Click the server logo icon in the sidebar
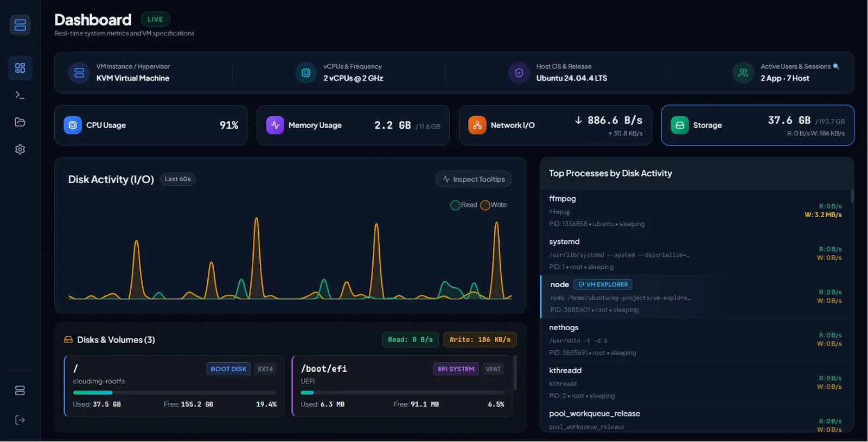Image resolution: width=868 pixels, height=442 pixels. click(20, 25)
